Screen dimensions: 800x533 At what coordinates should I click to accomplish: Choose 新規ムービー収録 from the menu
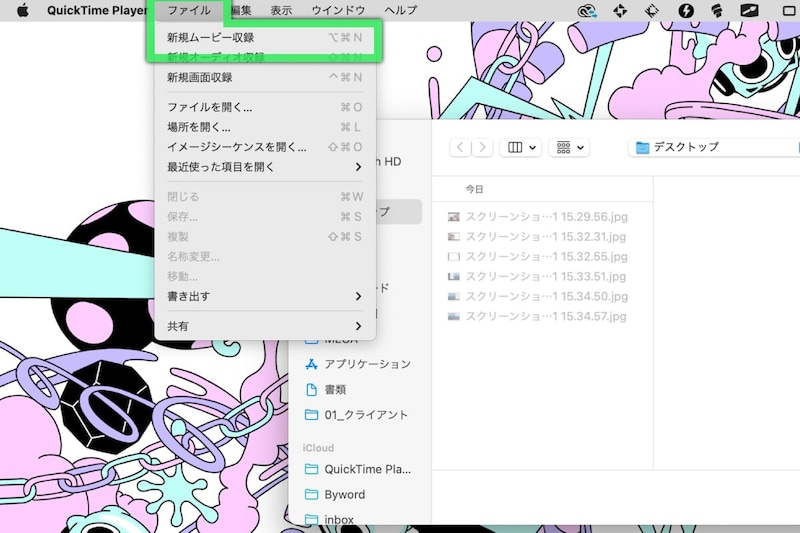pos(264,37)
